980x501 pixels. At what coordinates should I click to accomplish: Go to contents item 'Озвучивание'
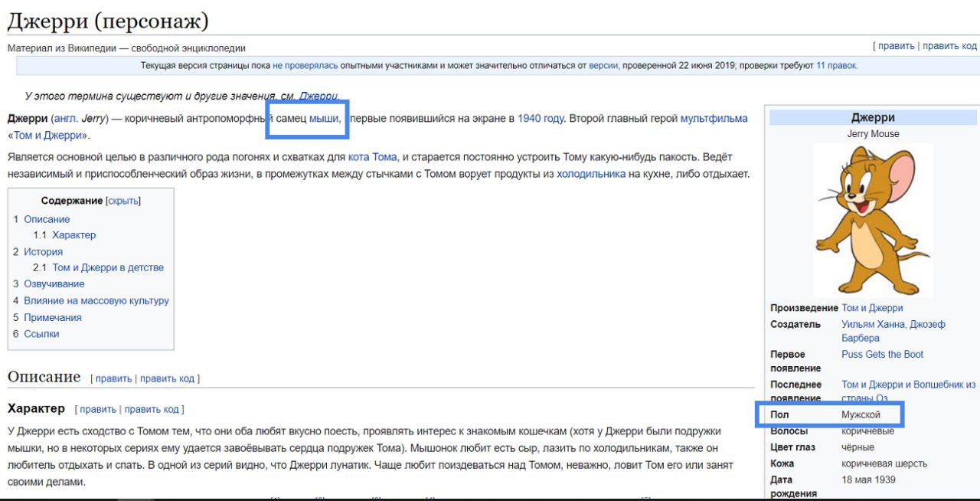(x=54, y=284)
